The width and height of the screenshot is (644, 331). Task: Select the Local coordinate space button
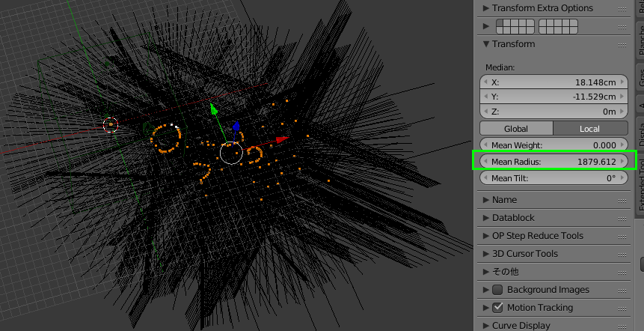pos(590,128)
